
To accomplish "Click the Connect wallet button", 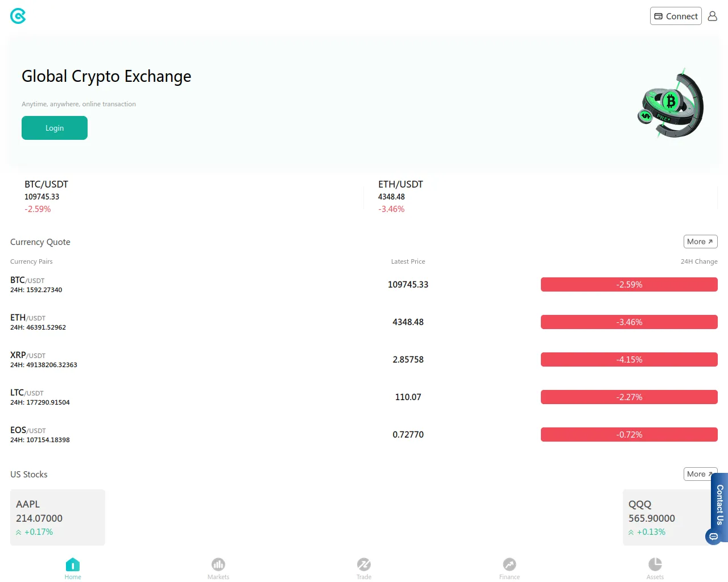I will [676, 16].
